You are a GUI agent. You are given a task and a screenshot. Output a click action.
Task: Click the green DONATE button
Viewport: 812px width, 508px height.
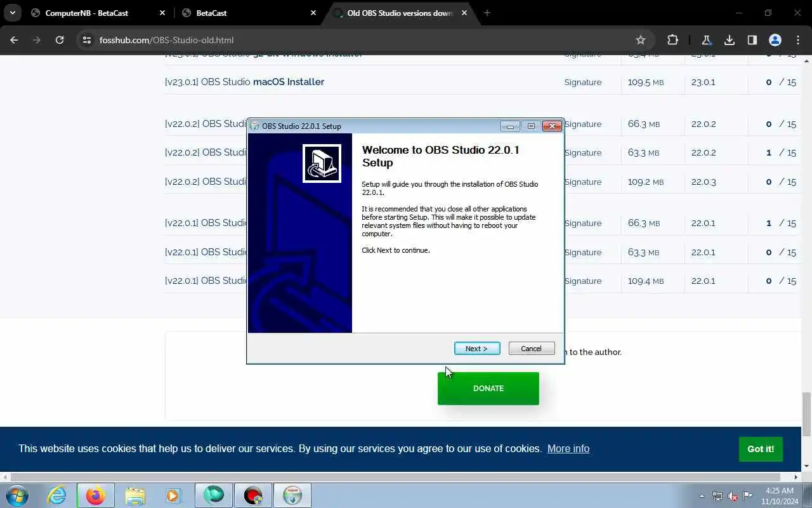(488, 388)
